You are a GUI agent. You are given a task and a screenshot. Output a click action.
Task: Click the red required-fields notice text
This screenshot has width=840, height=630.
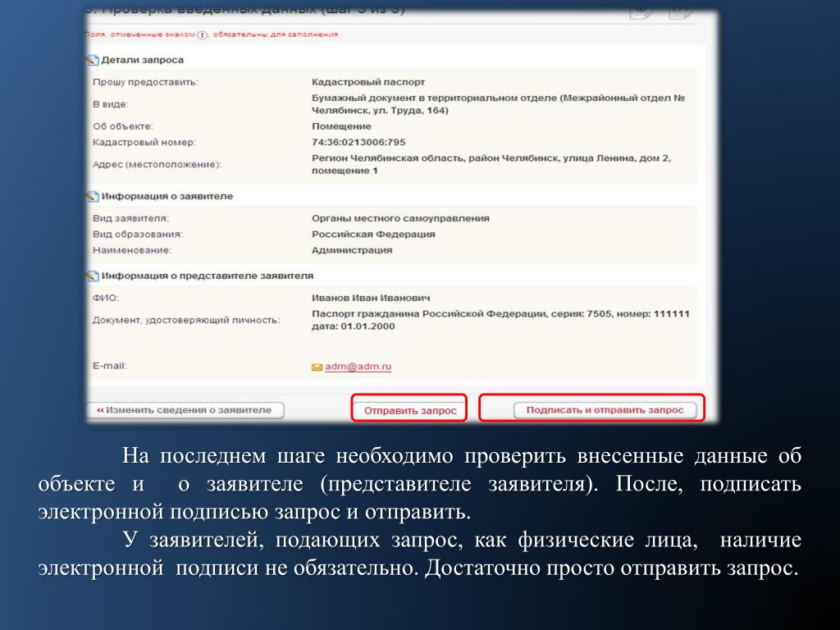click(x=212, y=34)
